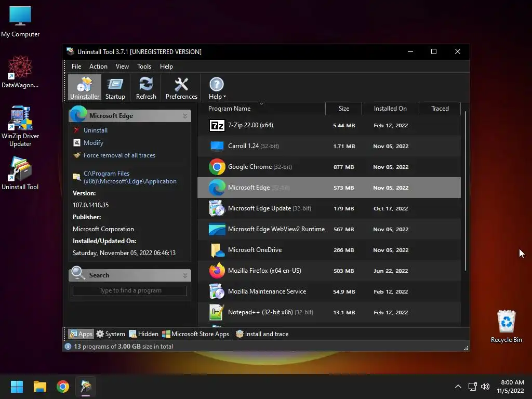This screenshot has height=399, width=532.
Task: Click the Oct 17, 2022 install date
Action: pos(391,208)
